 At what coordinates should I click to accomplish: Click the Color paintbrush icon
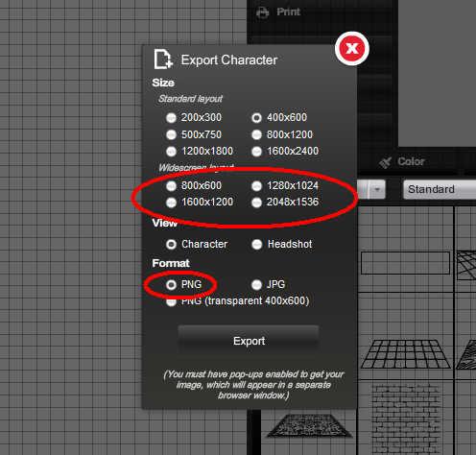[x=386, y=162]
